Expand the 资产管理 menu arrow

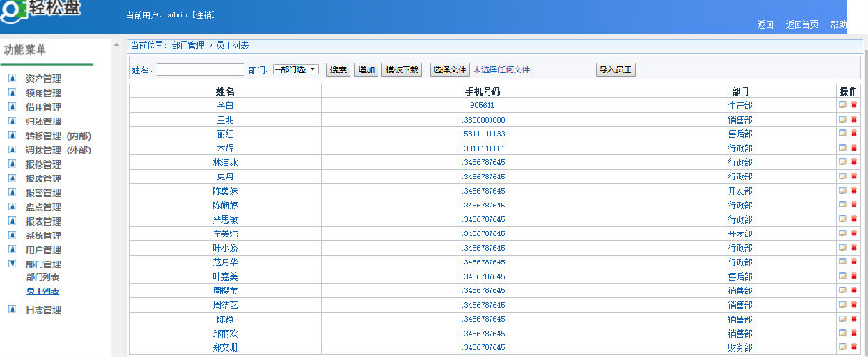12,78
